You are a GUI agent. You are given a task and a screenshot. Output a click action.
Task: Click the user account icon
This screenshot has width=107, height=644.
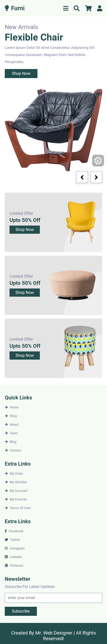pos(99,8)
